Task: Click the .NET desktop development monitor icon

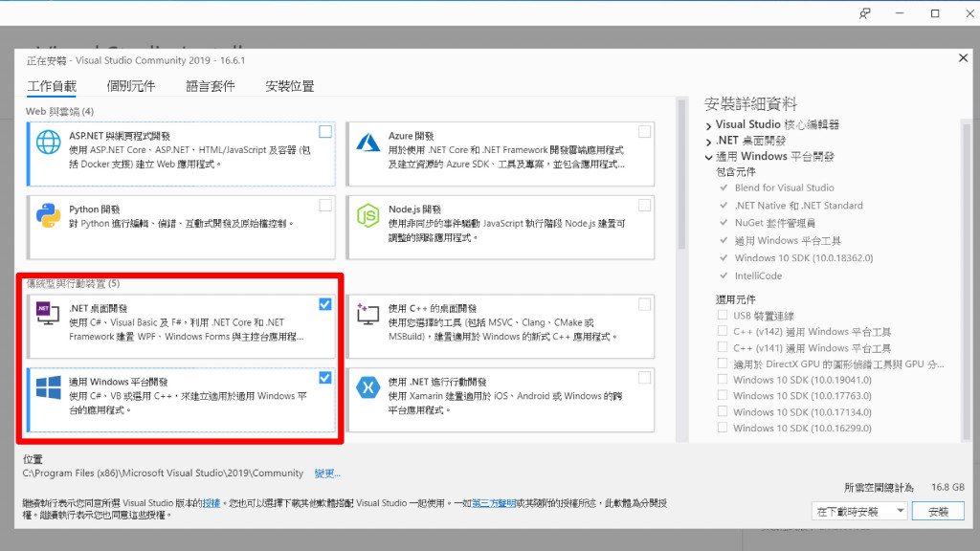Action: pyautogui.click(x=48, y=313)
